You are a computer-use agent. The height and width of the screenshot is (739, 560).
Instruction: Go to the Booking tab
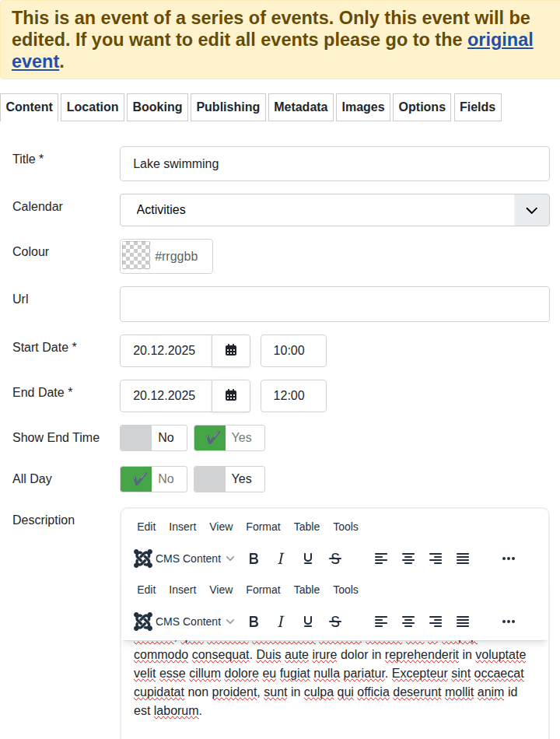[157, 107]
